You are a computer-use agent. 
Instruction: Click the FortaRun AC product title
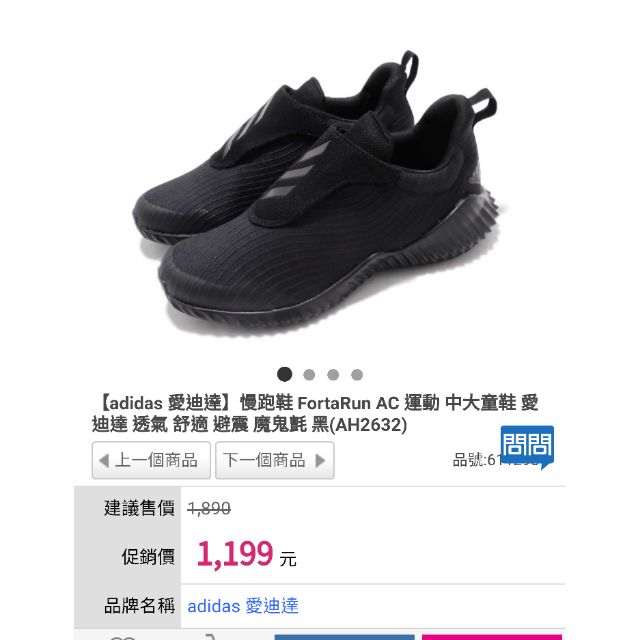(x=315, y=413)
